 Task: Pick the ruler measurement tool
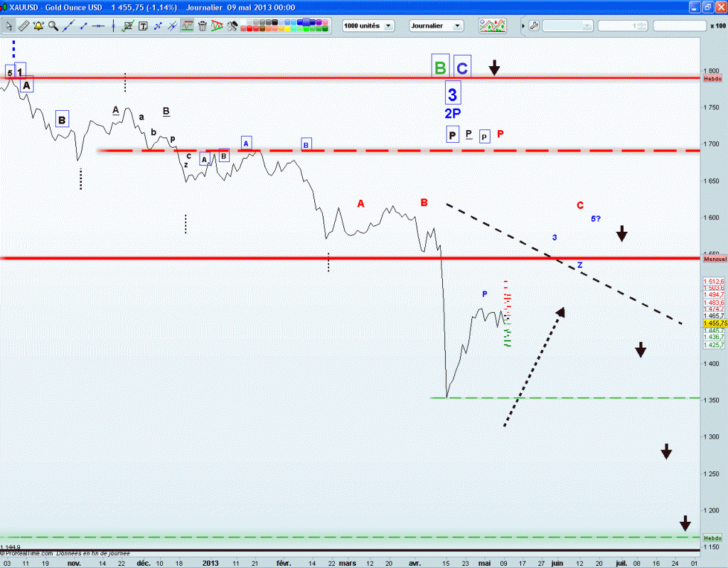(23, 26)
